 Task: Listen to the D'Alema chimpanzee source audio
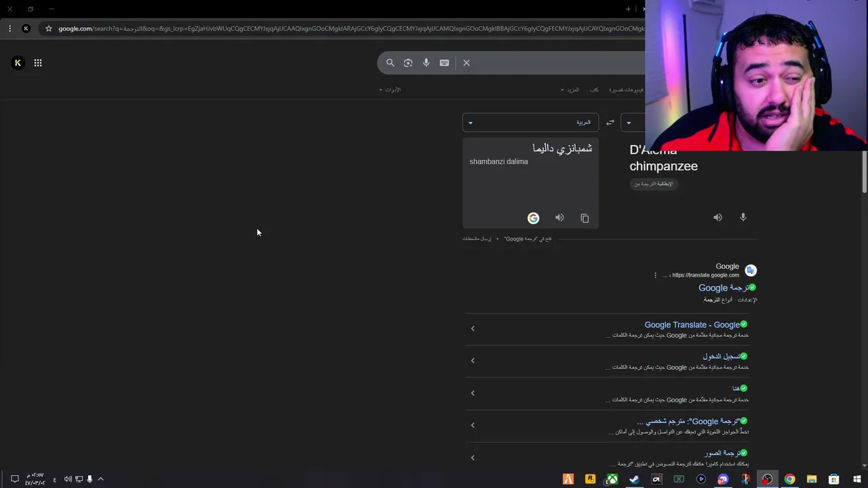pyautogui.click(x=717, y=218)
